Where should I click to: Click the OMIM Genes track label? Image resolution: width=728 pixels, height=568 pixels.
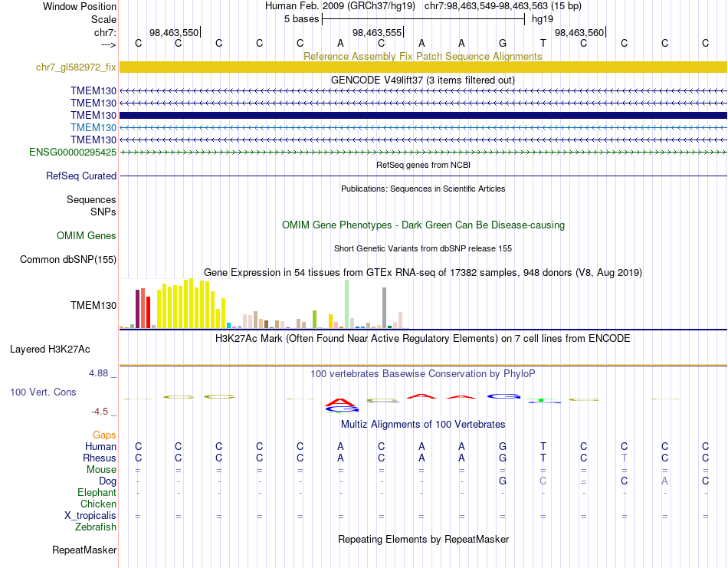click(x=87, y=235)
